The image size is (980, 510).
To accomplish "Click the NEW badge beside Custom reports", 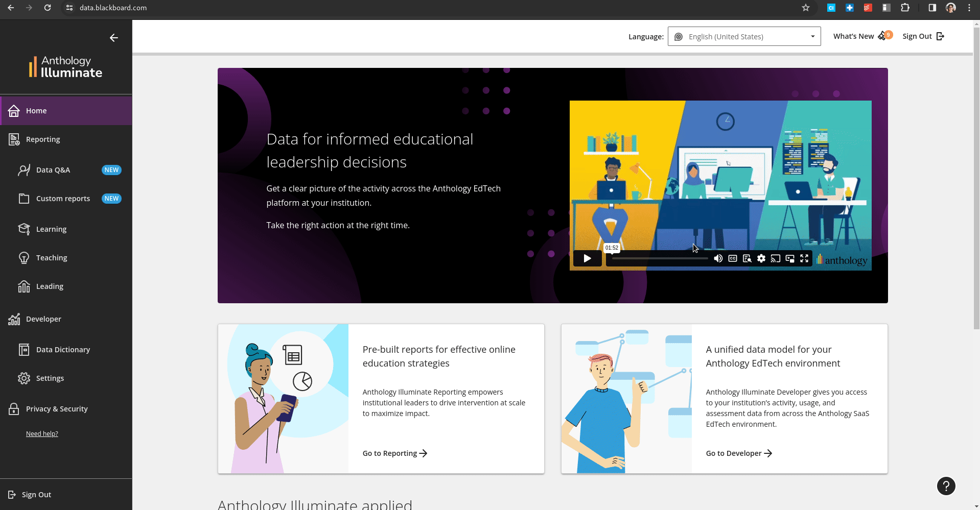I will 111,199.
